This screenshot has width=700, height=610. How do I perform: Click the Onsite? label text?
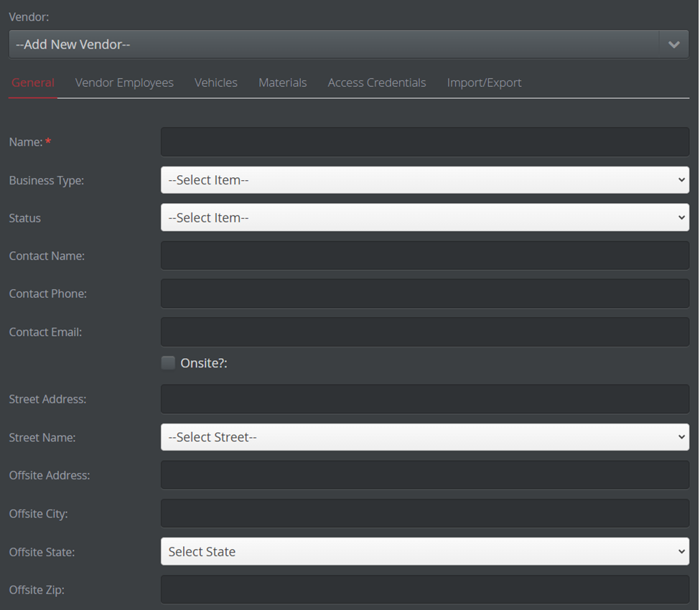point(204,363)
